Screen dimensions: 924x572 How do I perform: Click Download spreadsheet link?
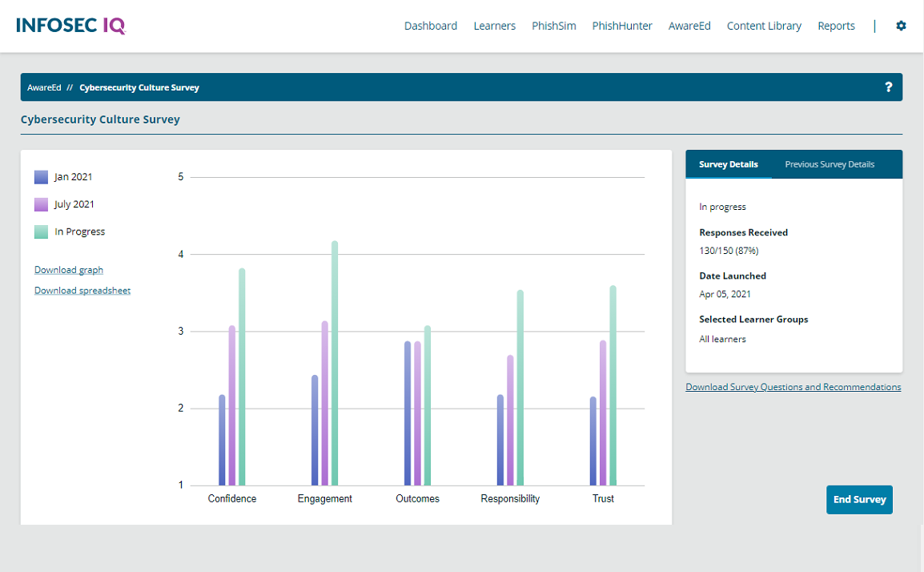click(x=82, y=291)
